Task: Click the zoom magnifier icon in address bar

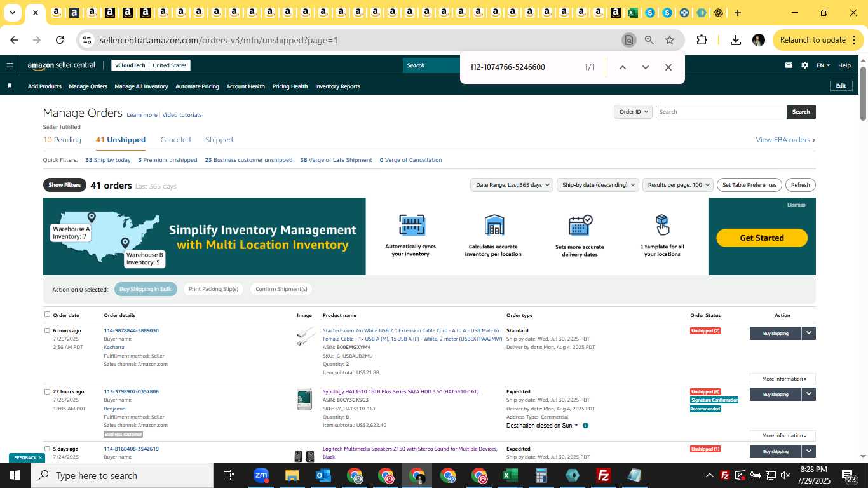Action: click(649, 40)
